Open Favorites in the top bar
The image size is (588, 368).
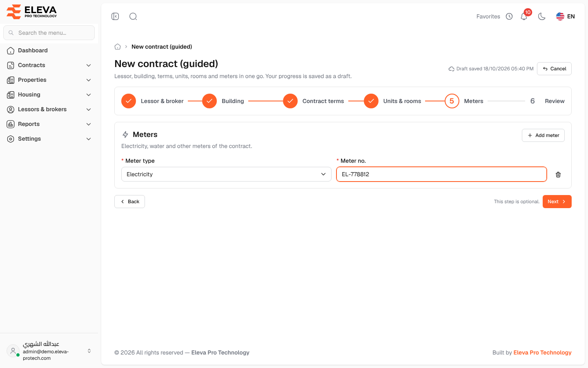coord(488,16)
